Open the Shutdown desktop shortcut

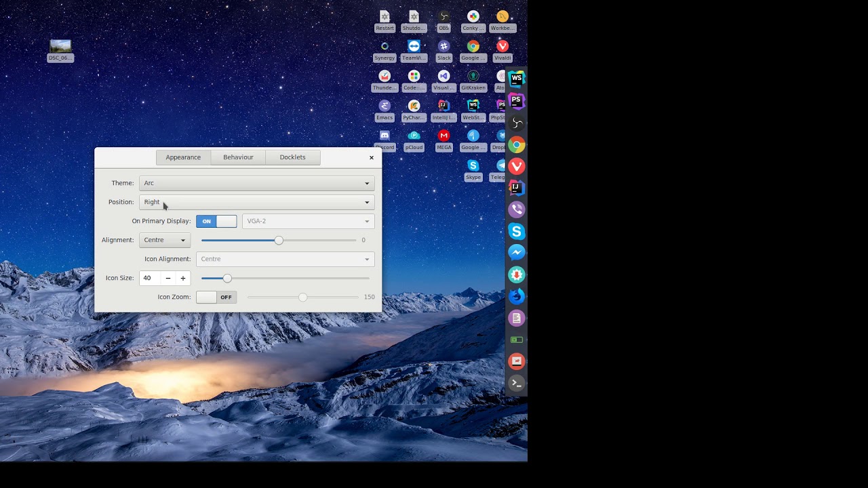[414, 21]
